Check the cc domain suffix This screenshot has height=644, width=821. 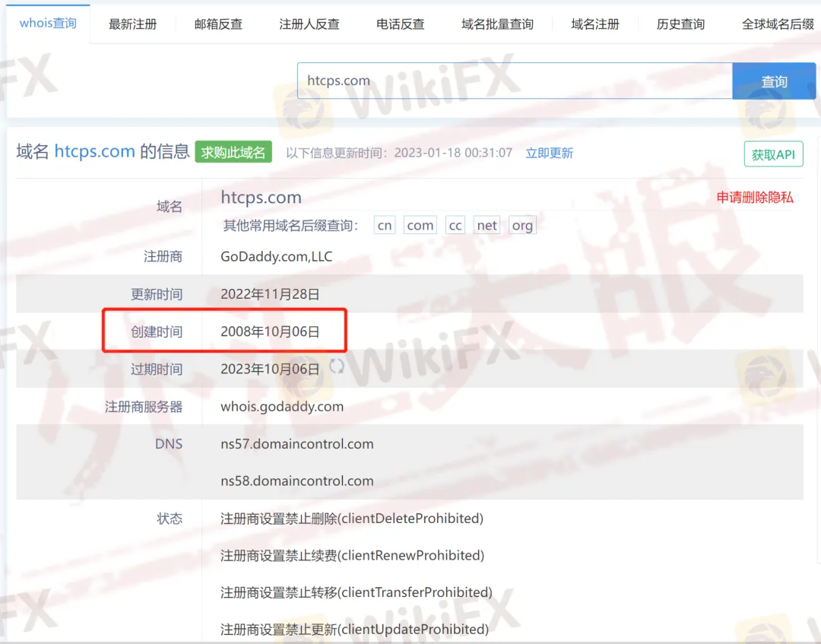(x=455, y=225)
